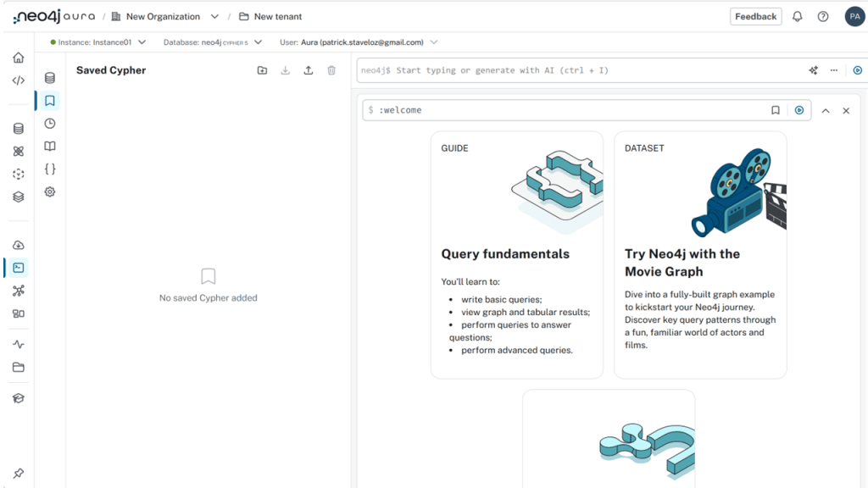Click the main Cypher query input field
Image resolution: width=868 pixels, height=488 pixels.
point(576,70)
